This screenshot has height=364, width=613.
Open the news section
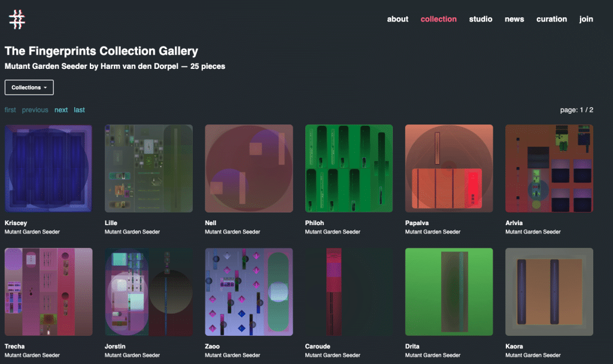click(x=514, y=19)
